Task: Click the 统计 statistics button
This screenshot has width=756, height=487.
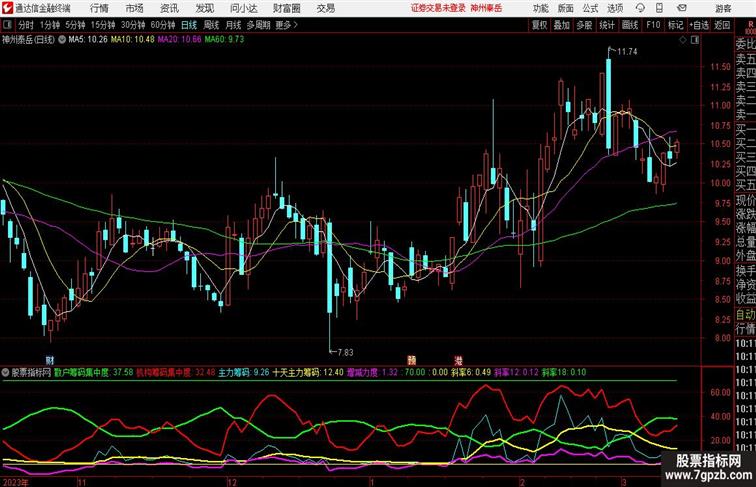Action: (607, 25)
